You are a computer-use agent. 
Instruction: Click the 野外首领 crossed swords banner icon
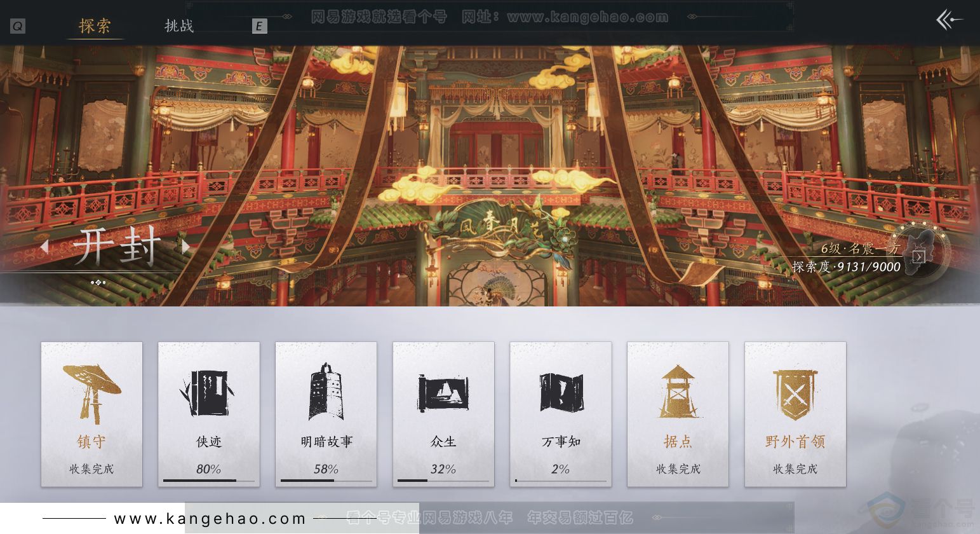point(795,394)
